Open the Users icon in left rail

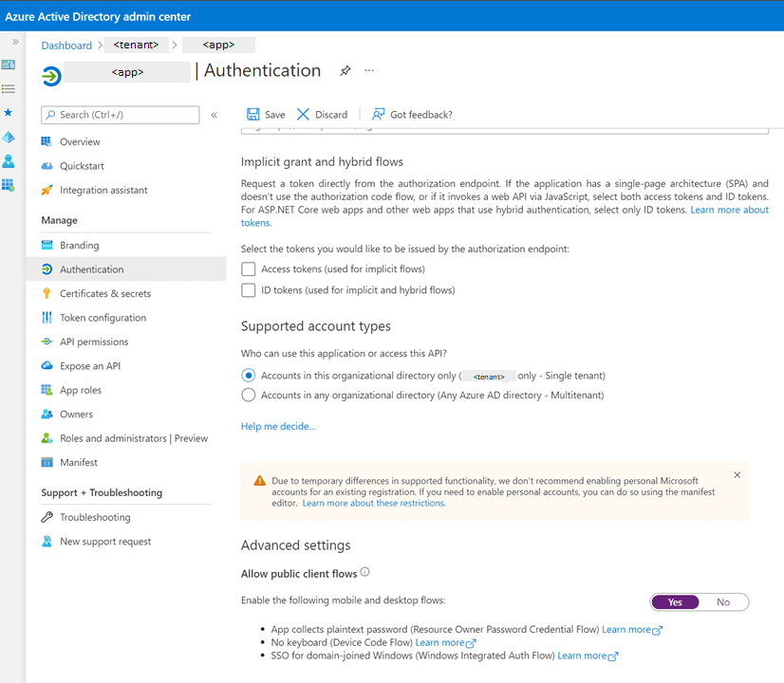(x=9, y=161)
